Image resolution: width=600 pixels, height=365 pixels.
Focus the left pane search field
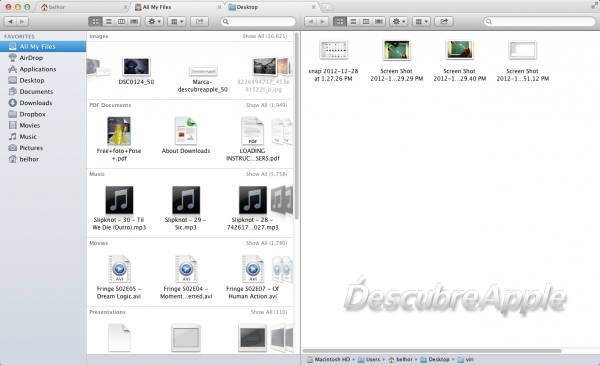tap(258, 21)
